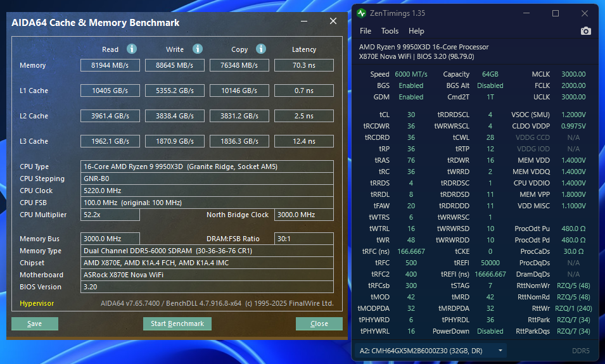The width and height of the screenshot is (605, 364).
Task: Minimize the ZenTimings window
Action: (526, 13)
